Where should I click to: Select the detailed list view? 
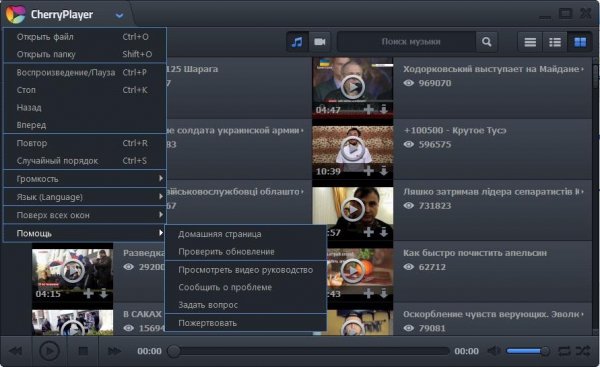click(554, 42)
